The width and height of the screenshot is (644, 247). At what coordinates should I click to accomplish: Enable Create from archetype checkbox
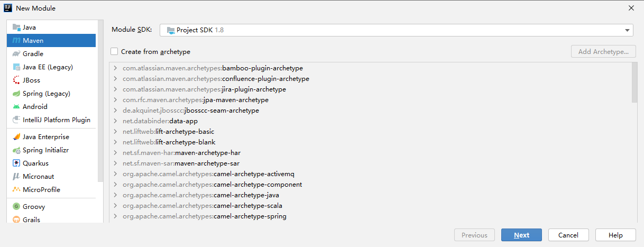[114, 52]
